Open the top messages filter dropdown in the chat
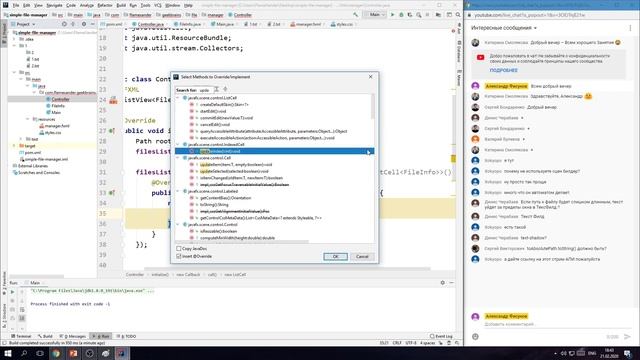The image size is (640, 360). click(504, 28)
